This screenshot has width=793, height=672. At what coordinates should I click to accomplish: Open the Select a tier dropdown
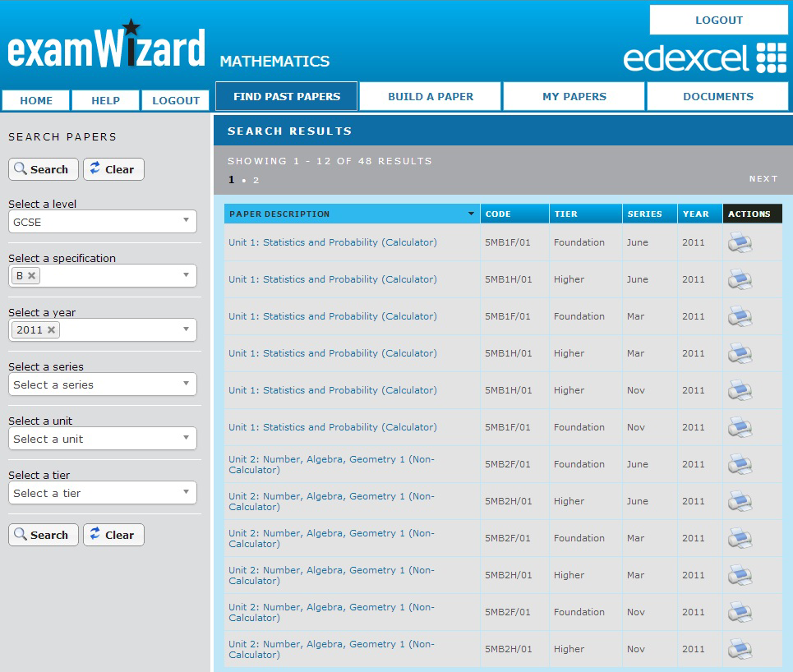[x=103, y=493]
